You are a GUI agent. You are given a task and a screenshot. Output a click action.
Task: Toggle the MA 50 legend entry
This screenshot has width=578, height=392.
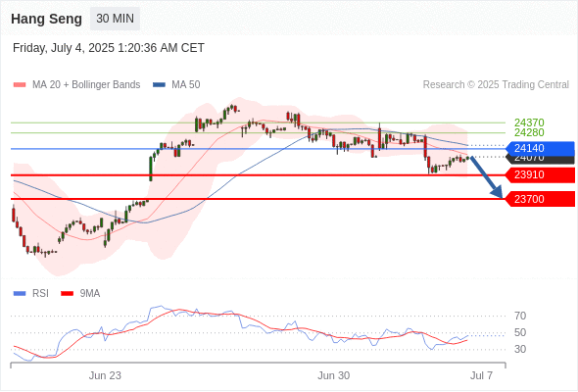pyautogui.click(x=176, y=85)
